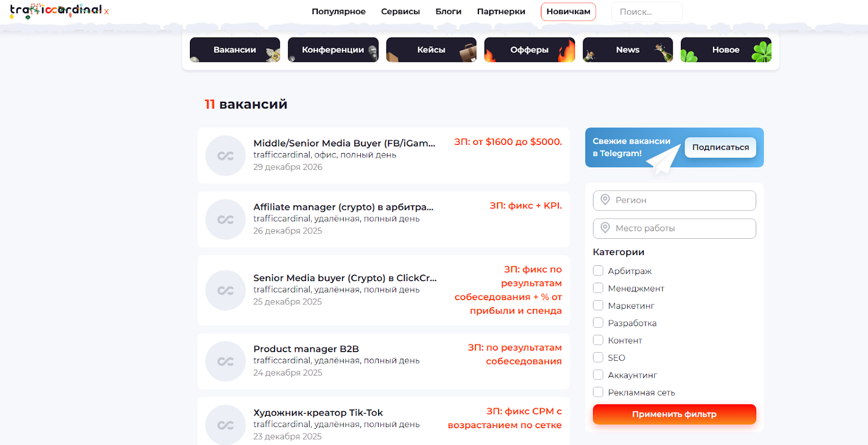Click date '25 декабря 2025'
Viewport: 868px width, 445px height.
(x=288, y=302)
